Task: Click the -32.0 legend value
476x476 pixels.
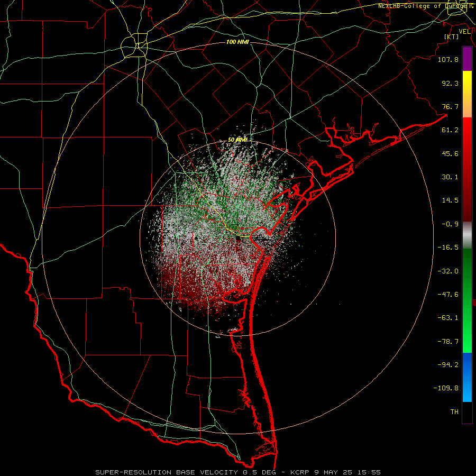Action: pyautogui.click(x=448, y=271)
